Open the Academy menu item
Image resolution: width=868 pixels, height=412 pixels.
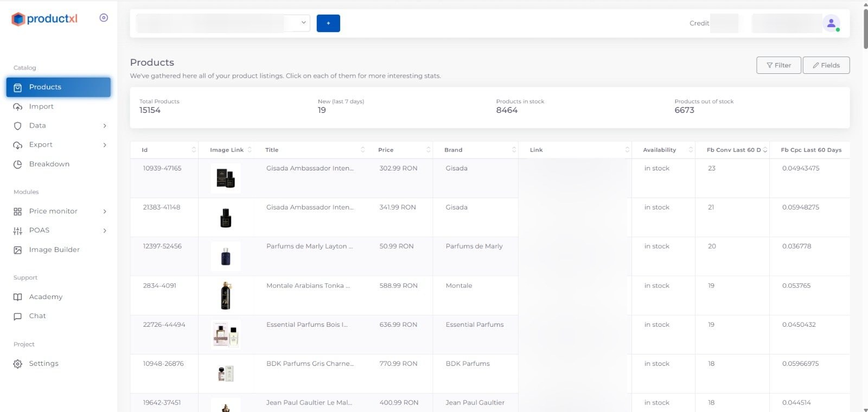click(x=59, y=297)
